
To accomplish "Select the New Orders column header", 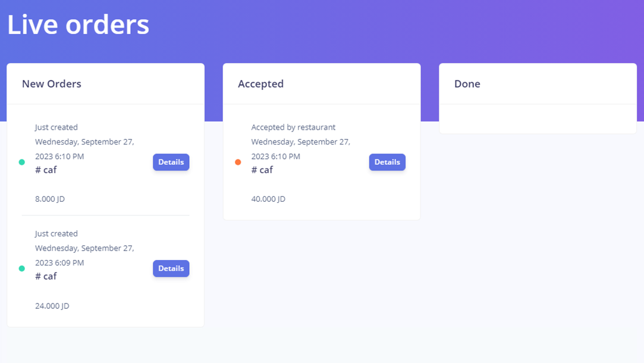I will tap(52, 84).
